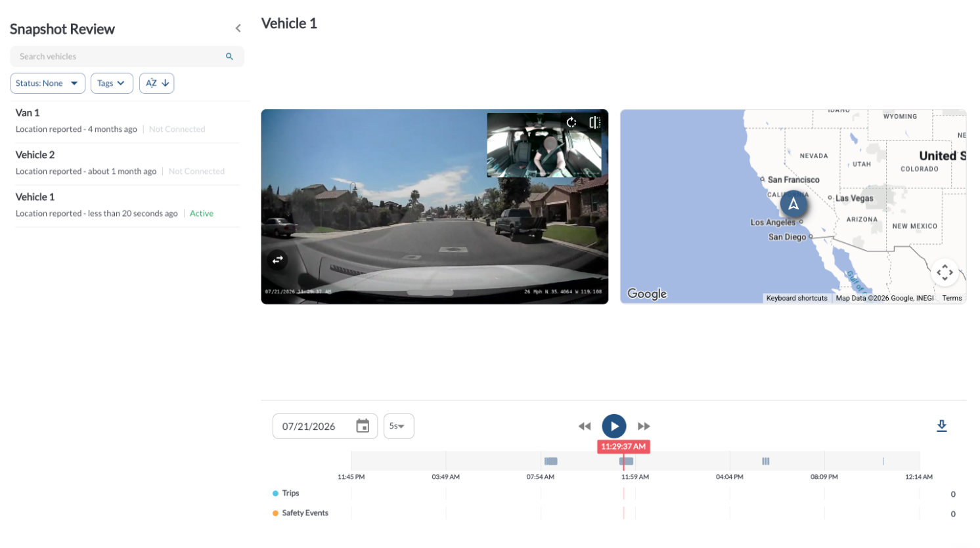Open map Keyboard shortcuts

point(797,298)
